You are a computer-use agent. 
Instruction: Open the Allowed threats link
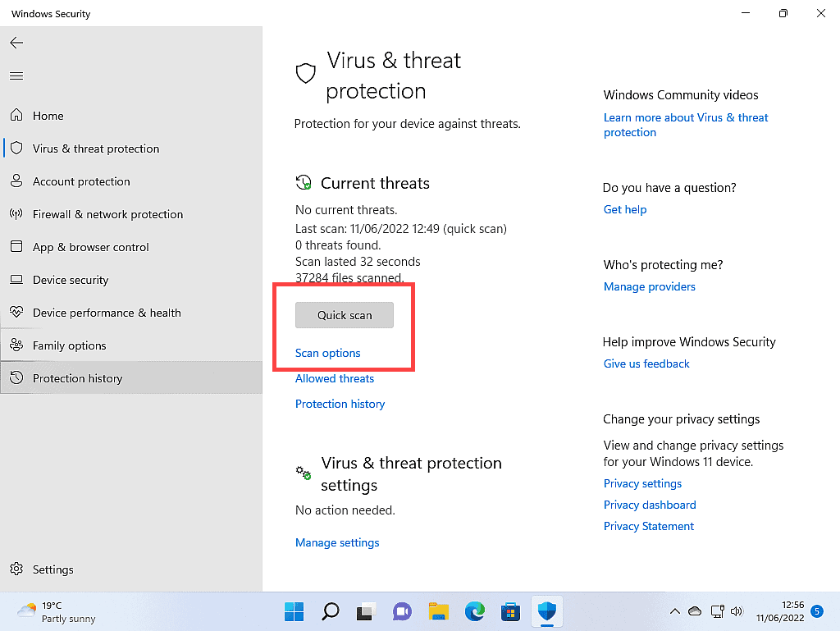coord(335,378)
